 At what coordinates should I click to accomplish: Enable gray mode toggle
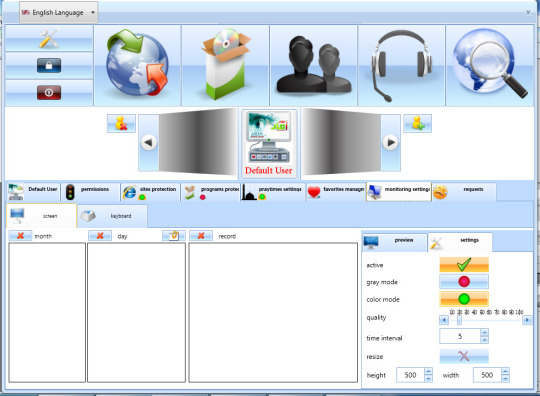click(464, 282)
